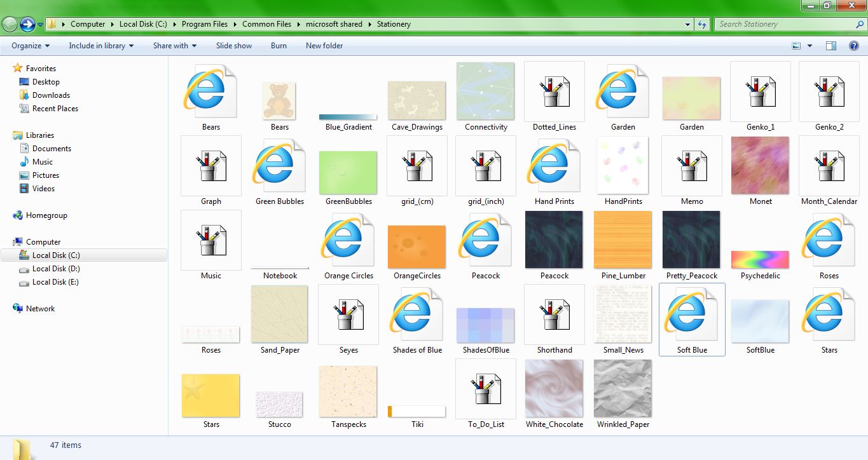
Task: Select the To_Do_List file
Action: (485, 389)
